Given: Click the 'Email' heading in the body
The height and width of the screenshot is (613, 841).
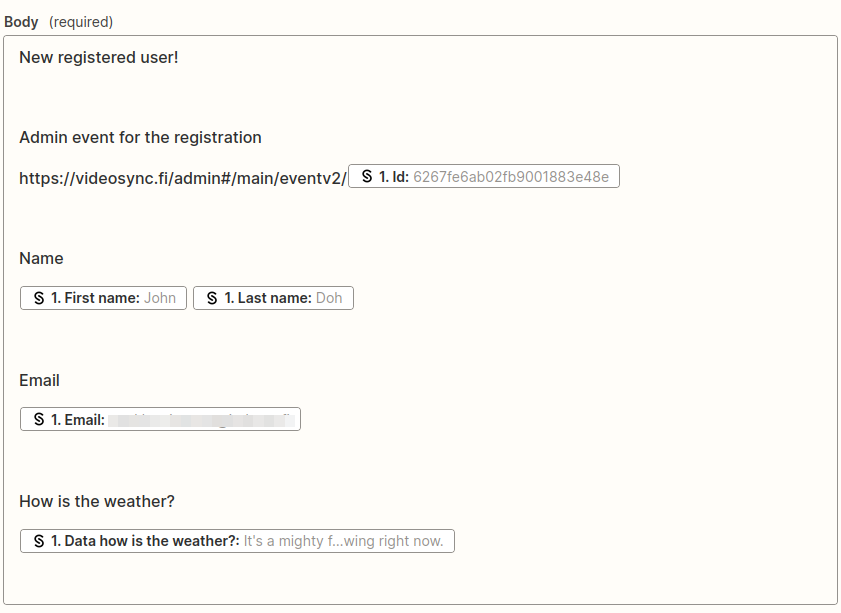Looking at the screenshot, I should pos(39,380).
